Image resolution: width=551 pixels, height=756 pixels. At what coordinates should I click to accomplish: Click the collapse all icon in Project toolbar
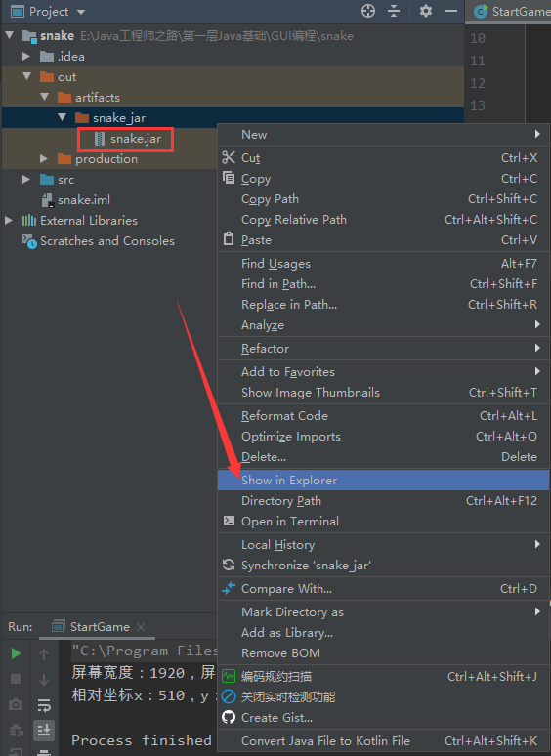pyautogui.click(x=394, y=11)
